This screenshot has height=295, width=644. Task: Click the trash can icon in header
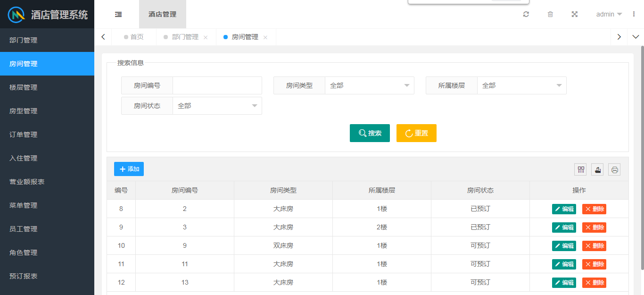pos(550,14)
